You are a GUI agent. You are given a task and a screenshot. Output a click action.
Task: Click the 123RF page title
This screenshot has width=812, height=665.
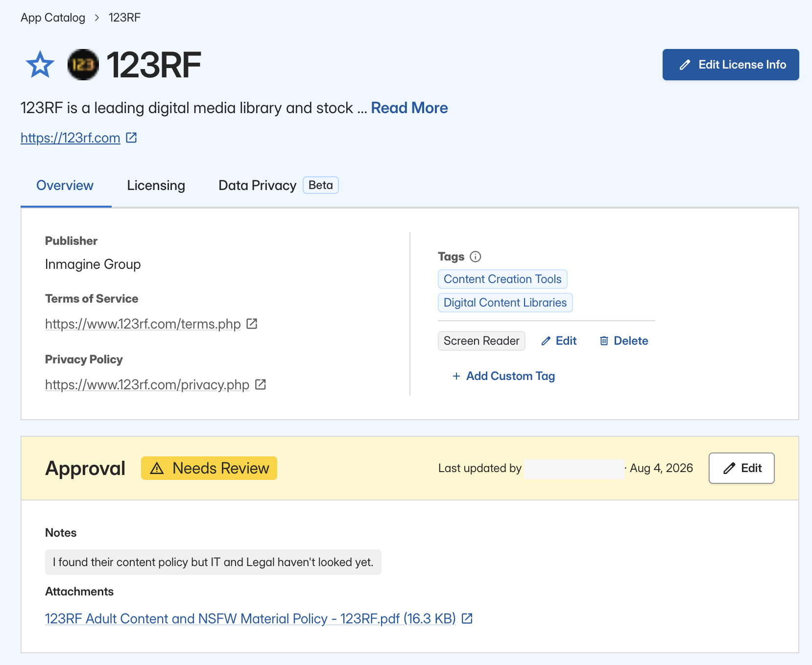(x=153, y=65)
